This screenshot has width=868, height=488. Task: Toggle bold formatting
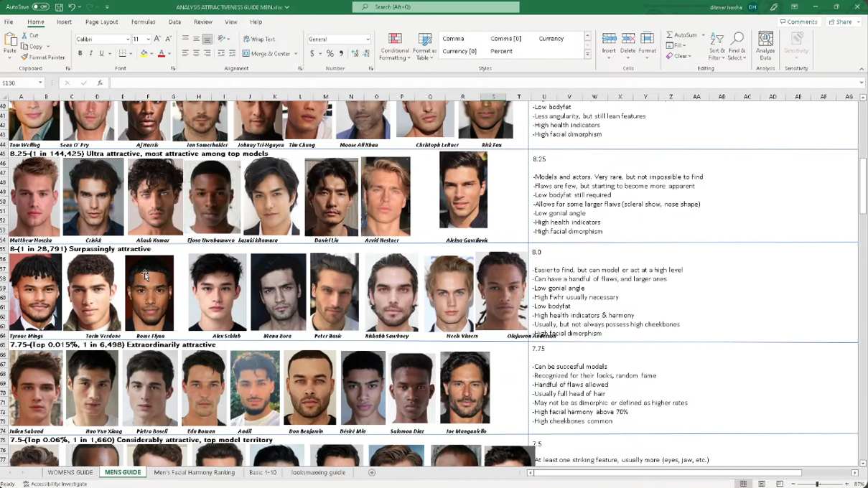(80, 53)
